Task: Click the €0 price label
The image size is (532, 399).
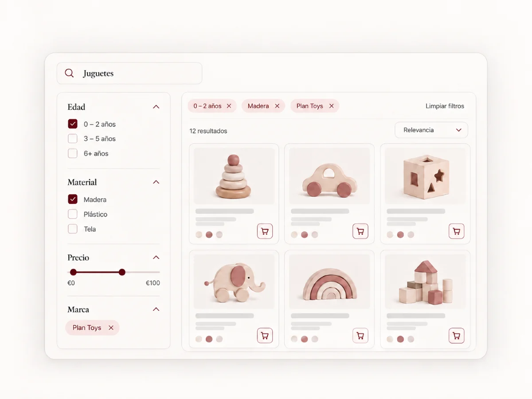Action: 71,283
